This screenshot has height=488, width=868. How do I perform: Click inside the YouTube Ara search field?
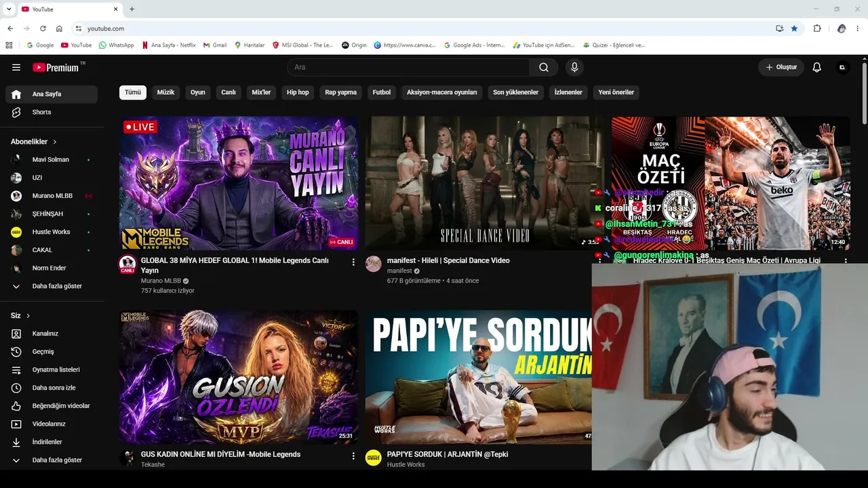(x=408, y=67)
